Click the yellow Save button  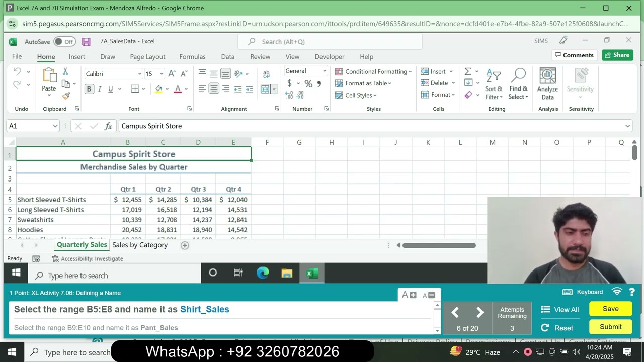click(x=611, y=309)
